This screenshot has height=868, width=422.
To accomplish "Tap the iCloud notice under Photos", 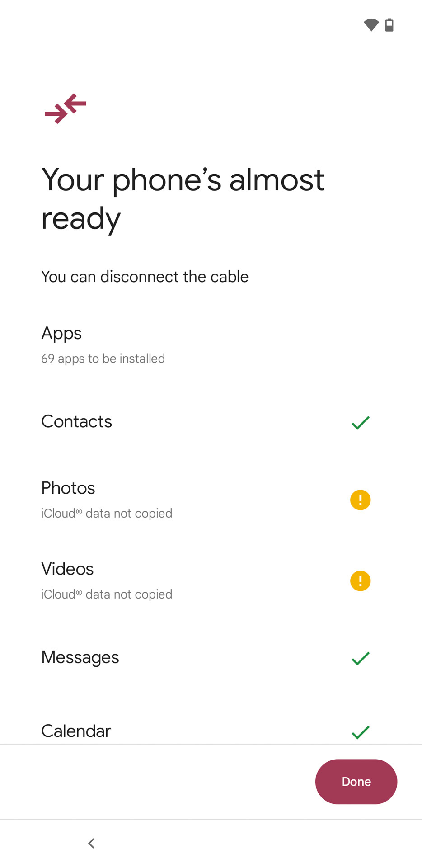I will [x=107, y=514].
